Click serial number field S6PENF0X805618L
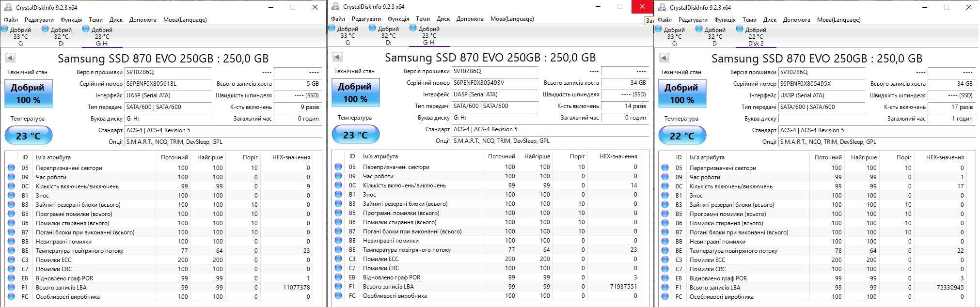Screen dimensions: 980x307 pyautogui.click(x=168, y=84)
